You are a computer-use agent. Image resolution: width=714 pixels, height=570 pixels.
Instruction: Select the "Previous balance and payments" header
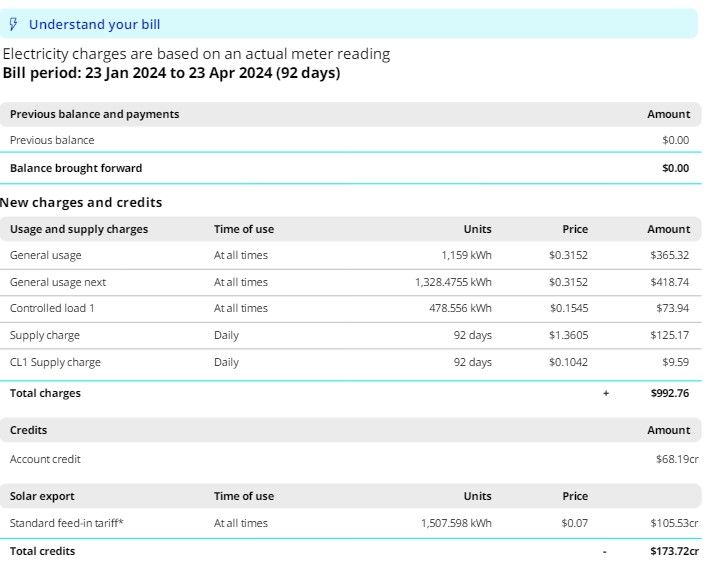click(x=95, y=114)
